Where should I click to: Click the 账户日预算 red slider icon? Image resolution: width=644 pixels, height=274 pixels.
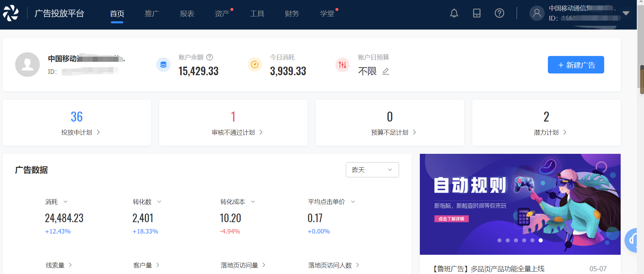point(342,65)
